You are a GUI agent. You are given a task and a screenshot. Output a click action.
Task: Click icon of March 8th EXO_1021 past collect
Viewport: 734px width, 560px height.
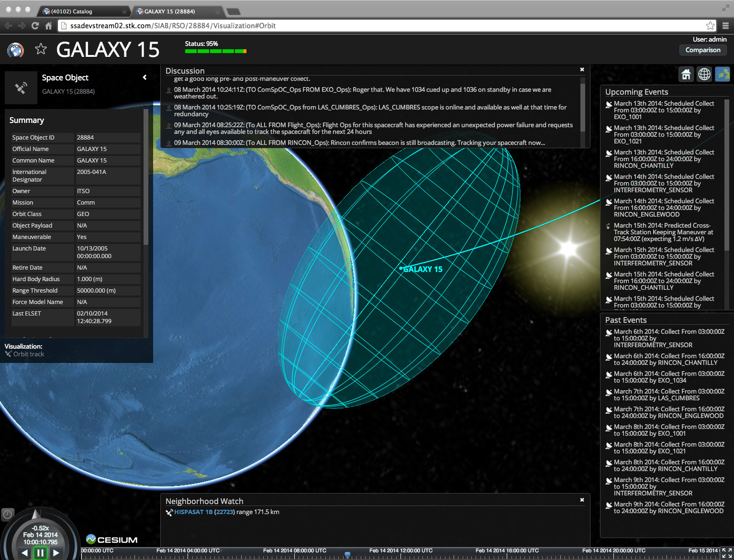point(609,445)
